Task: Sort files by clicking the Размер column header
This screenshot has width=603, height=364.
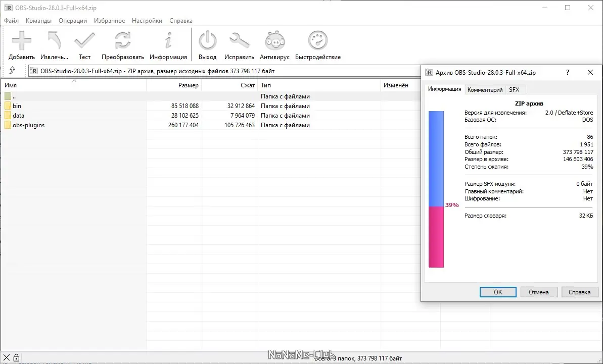Action: pos(189,85)
